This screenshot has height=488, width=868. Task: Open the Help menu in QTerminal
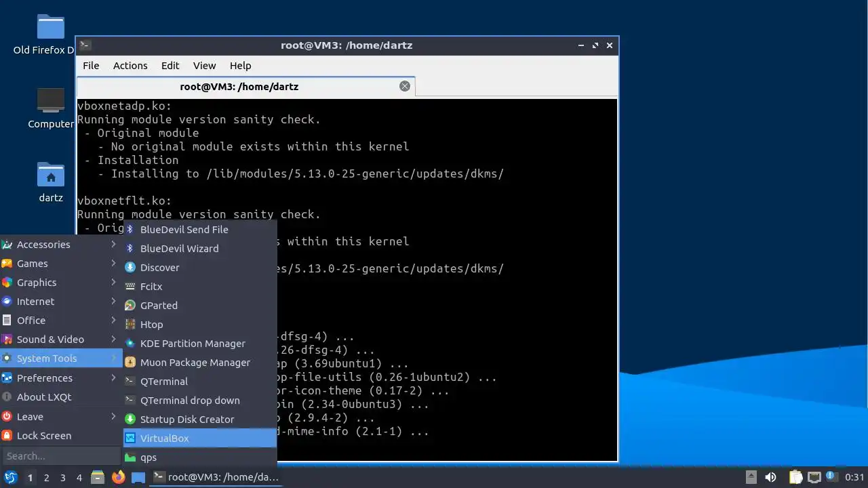coord(241,66)
